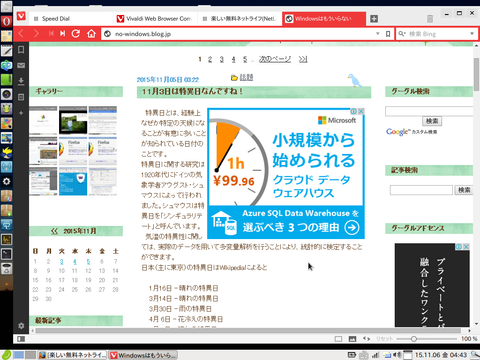
Task: Open the start menu at taskbar left
Action: click(6, 355)
